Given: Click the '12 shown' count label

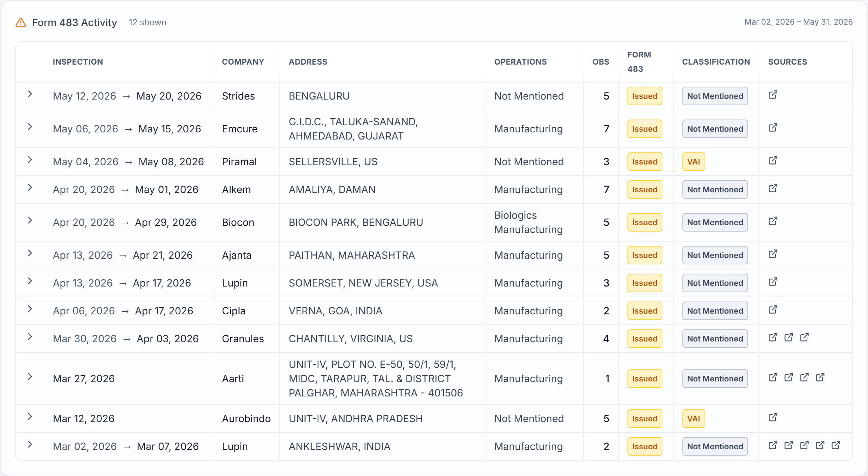Looking at the screenshot, I should (147, 22).
